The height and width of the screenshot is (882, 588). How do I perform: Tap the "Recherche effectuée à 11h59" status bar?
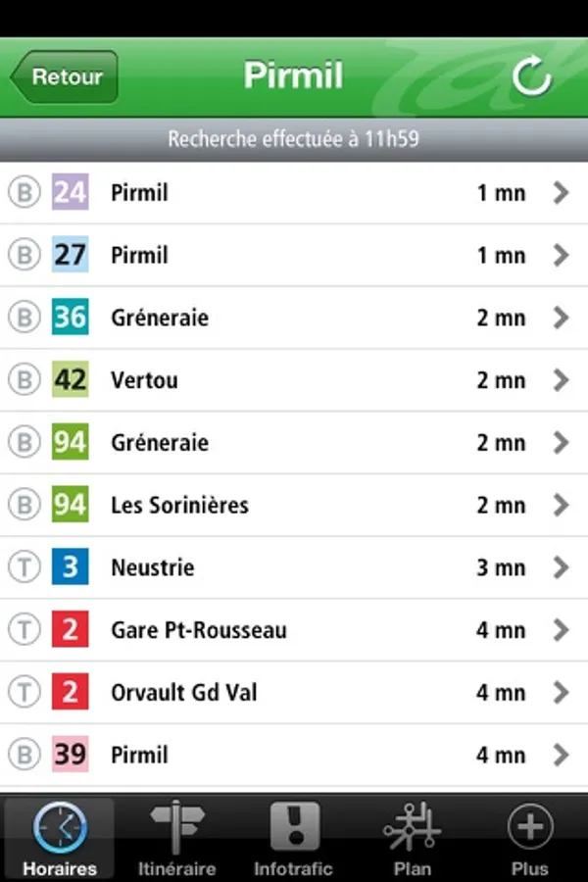pyautogui.click(x=294, y=139)
